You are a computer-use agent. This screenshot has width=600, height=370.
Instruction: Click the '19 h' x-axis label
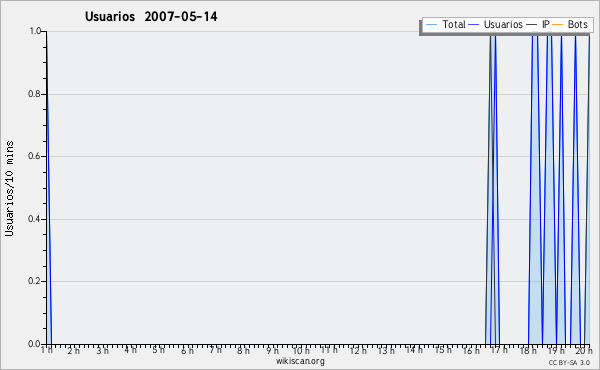click(556, 350)
